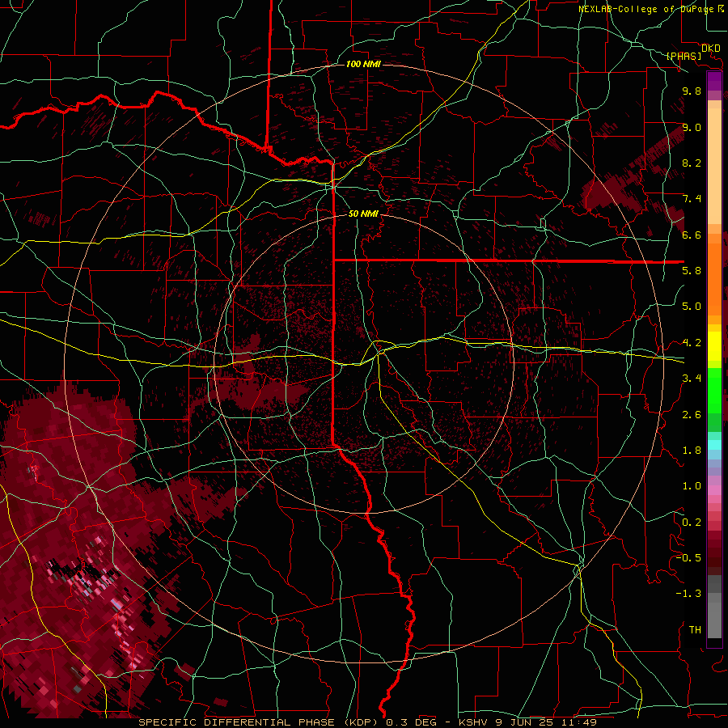The height and width of the screenshot is (728, 728).
Task: Click the 50 NMI range ring label
Action: [x=363, y=214]
